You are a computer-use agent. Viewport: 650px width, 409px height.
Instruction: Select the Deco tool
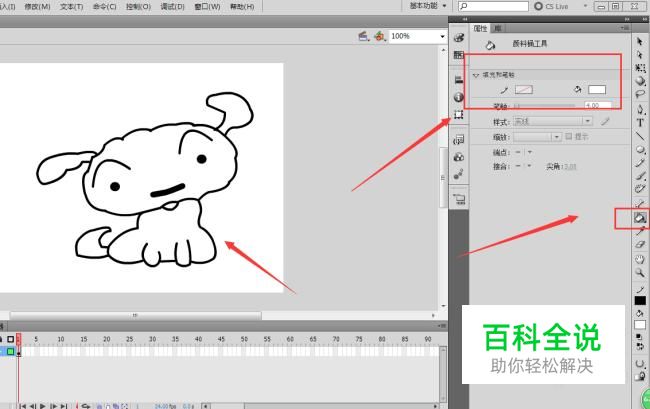640,189
